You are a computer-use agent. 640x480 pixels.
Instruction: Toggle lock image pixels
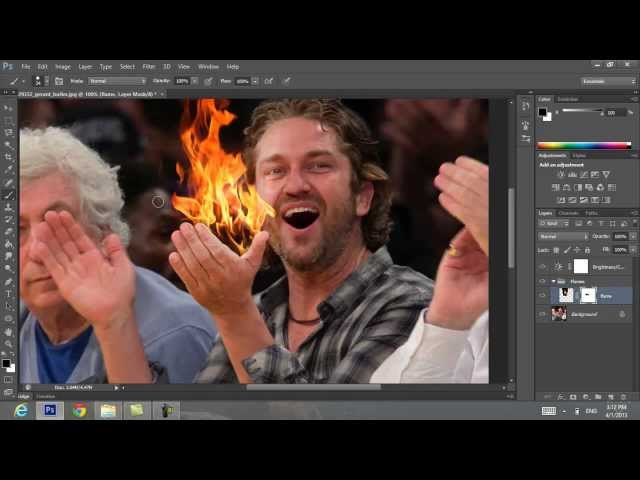(x=567, y=250)
